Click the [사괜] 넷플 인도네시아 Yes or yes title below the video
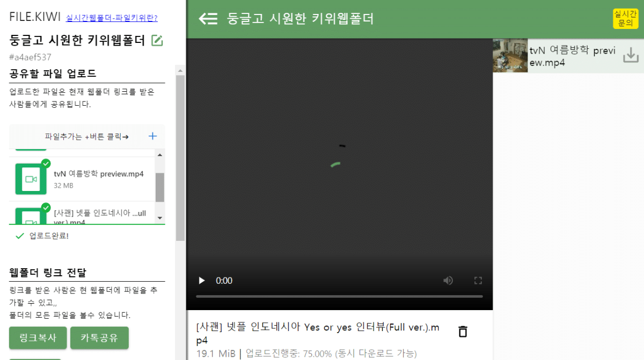This screenshot has width=644, height=360. [318, 334]
